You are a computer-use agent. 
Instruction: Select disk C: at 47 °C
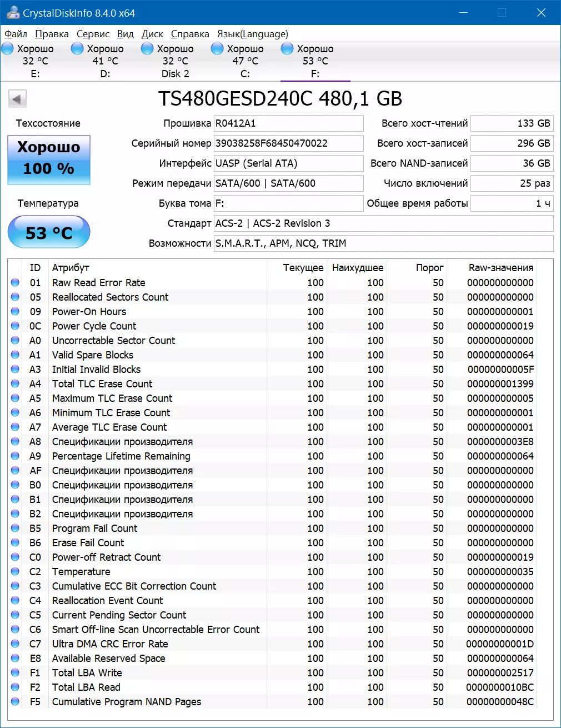click(x=245, y=61)
